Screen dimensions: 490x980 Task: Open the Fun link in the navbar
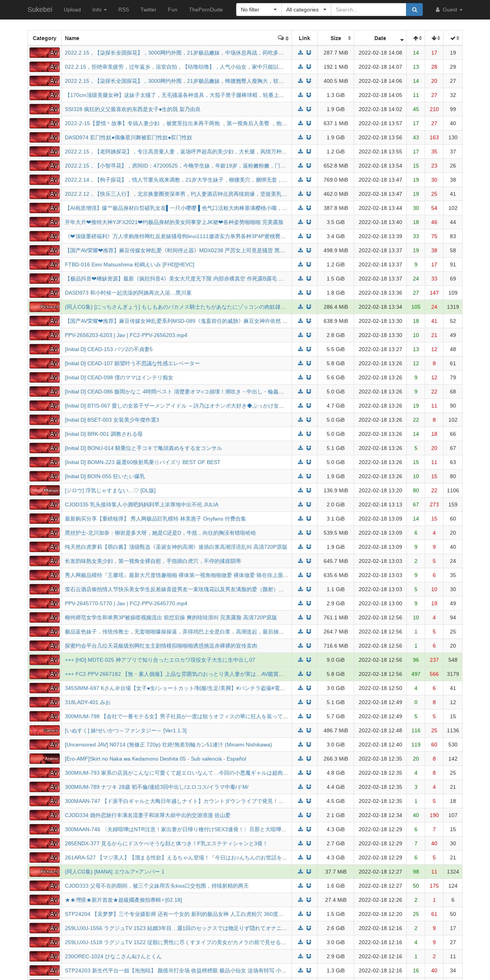(x=172, y=10)
